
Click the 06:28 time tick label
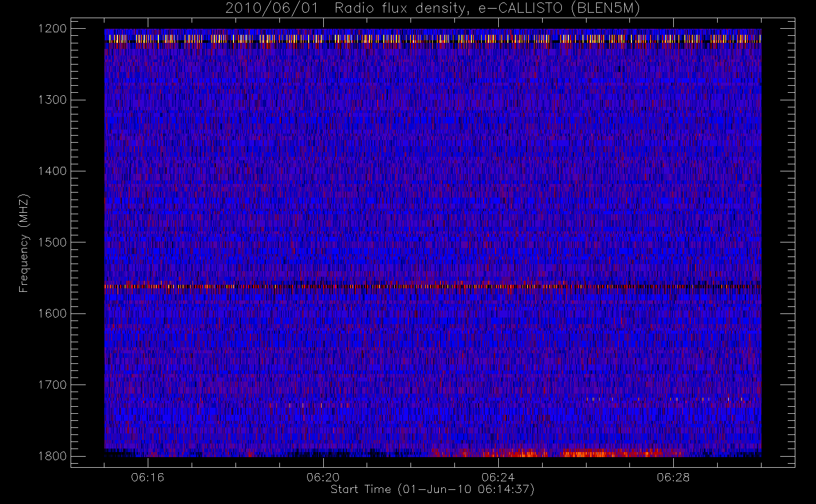point(673,477)
